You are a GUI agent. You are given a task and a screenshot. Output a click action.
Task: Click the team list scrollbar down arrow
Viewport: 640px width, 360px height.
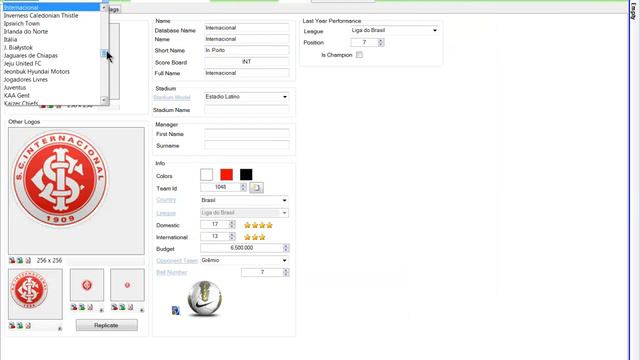[x=104, y=100]
